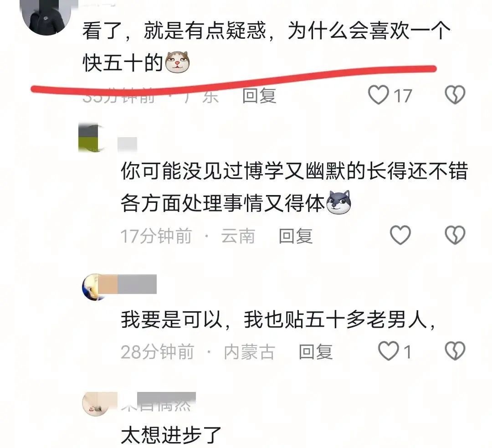Screen dimensions: 492x448
Task: Tap blurred username of 内蒙古 commenter
Action: click(137, 284)
